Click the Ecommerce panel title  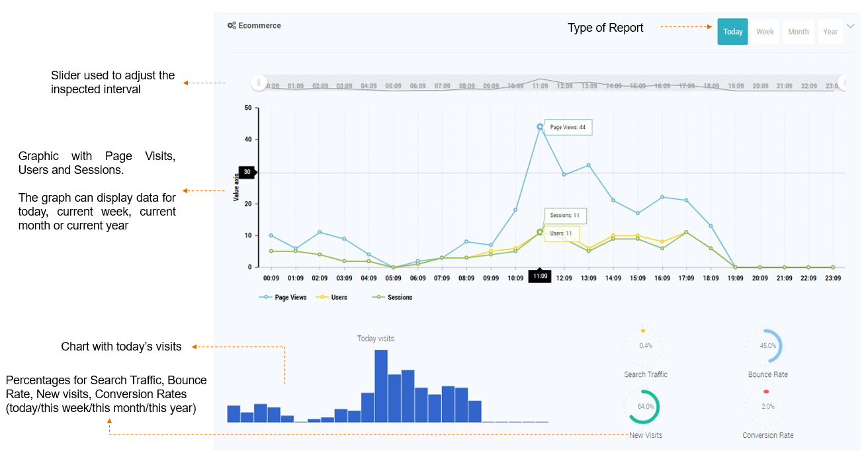tap(259, 26)
